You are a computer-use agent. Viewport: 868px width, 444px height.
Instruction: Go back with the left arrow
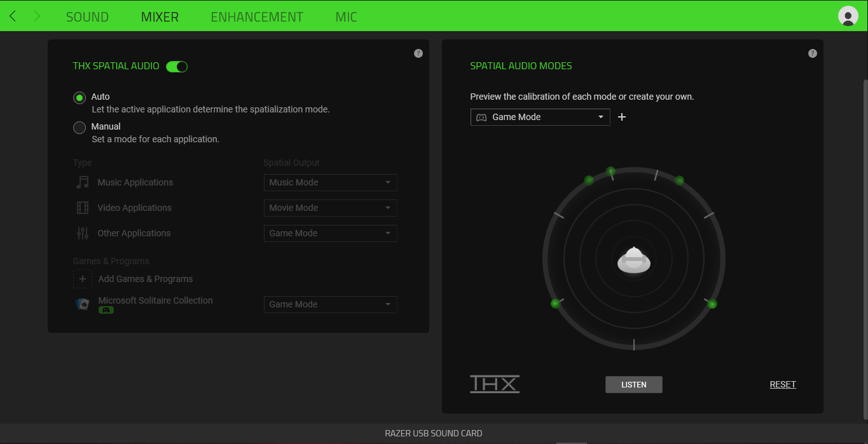[13, 17]
